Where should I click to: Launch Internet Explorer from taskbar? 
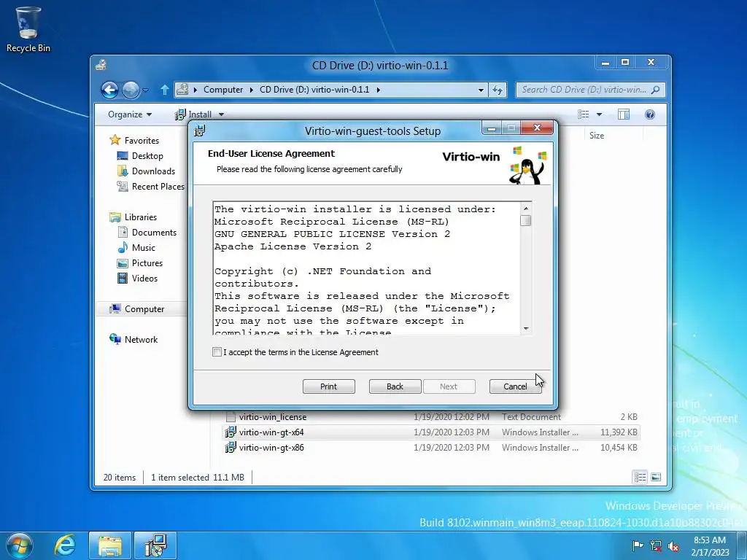click(x=65, y=545)
